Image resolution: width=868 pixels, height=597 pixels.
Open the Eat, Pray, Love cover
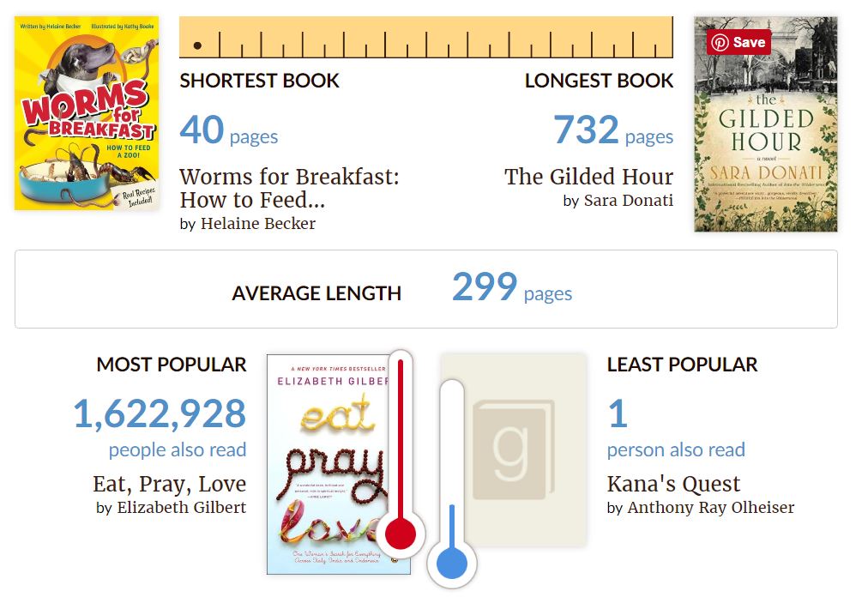click(x=338, y=464)
